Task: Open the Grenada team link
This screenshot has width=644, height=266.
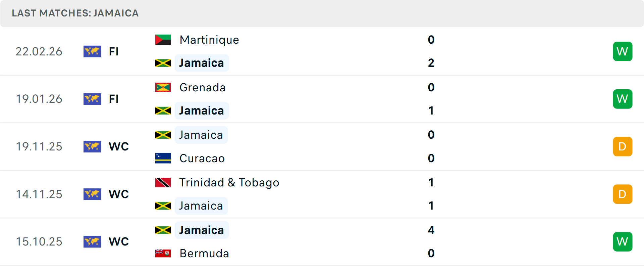Action: coord(203,88)
